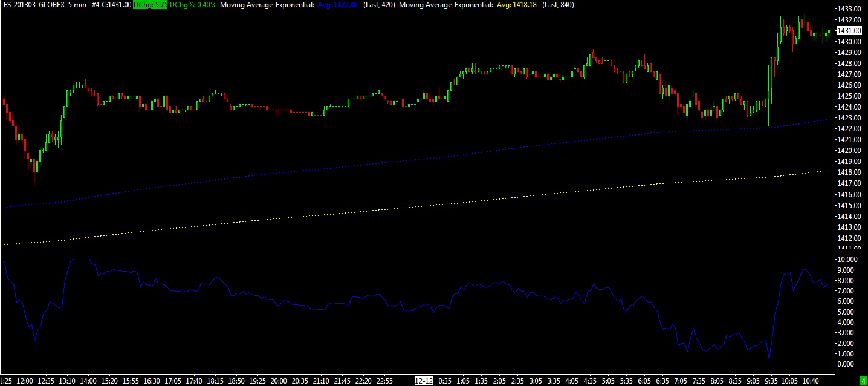
Task: Select the first Moving Average-Exponential study label
Action: click(x=267, y=5)
